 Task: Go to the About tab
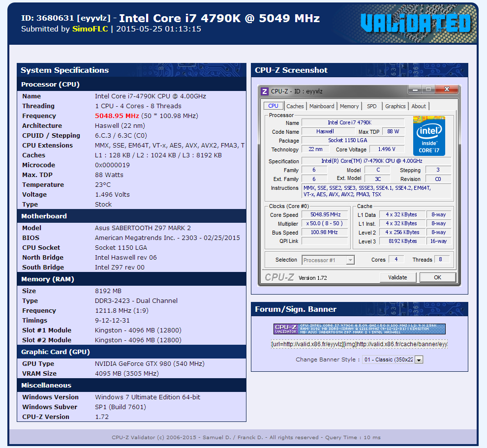[419, 106]
